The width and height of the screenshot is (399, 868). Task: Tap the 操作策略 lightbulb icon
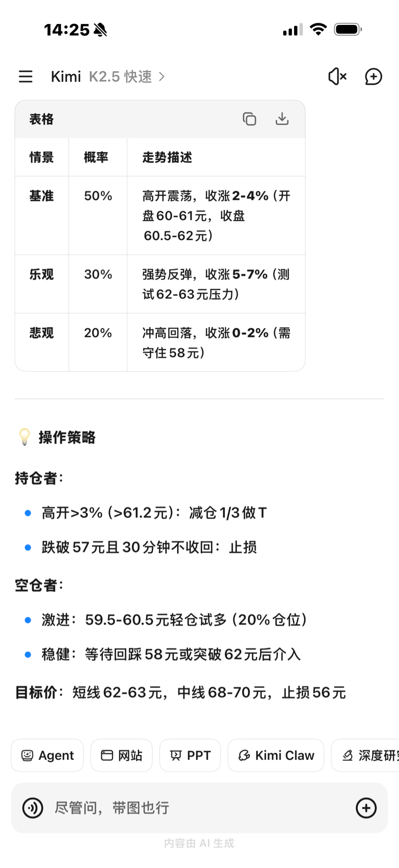24,437
